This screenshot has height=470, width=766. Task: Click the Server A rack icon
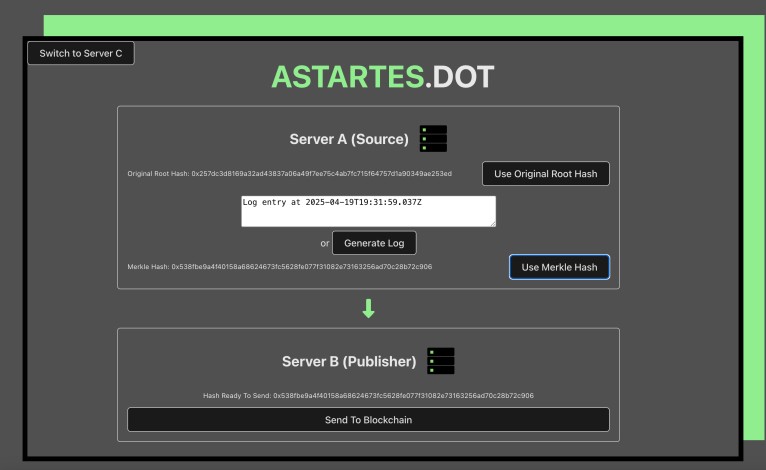pyautogui.click(x=433, y=139)
